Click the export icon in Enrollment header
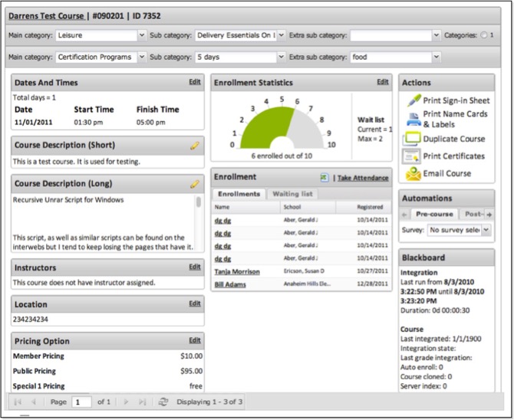The image size is (514, 420). 325,178
